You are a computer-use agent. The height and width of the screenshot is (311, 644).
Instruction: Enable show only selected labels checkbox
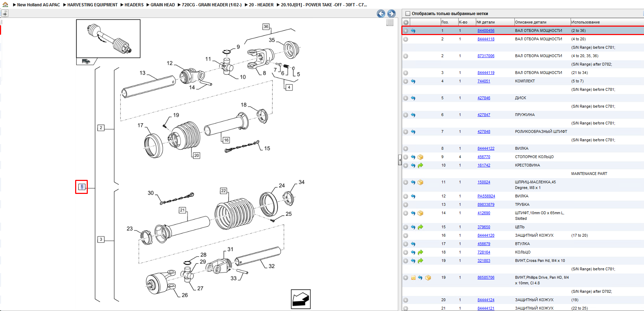pyautogui.click(x=408, y=14)
